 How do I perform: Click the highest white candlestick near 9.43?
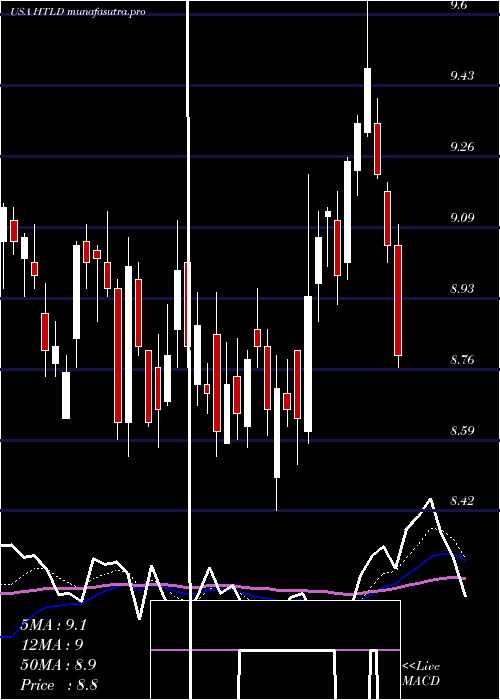[367, 100]
